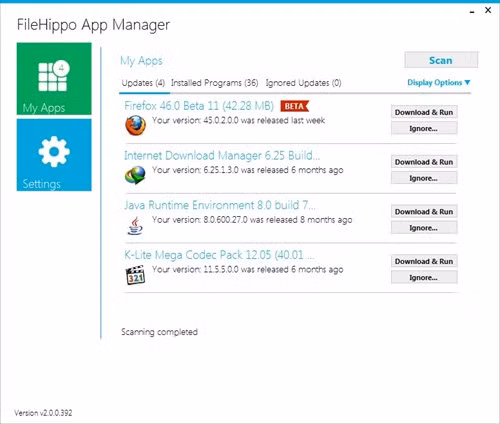500x424 pixels.
Task: Open Java Runtime Environment 8.0 title link
Action: tap(220, 205)
